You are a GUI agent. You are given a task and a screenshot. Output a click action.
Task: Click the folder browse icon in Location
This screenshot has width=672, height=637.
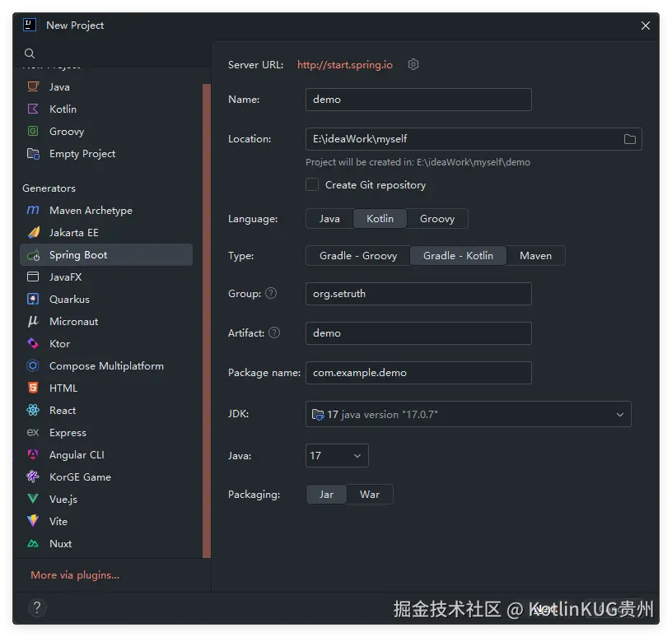click(x=629, y=139)
